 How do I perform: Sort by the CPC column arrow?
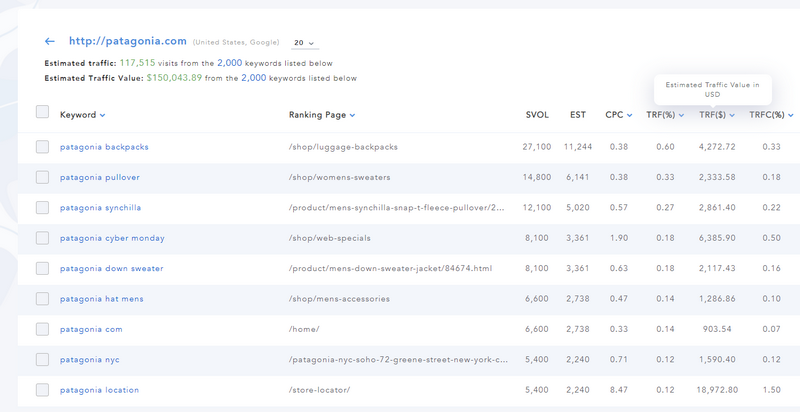pos(630,115)
